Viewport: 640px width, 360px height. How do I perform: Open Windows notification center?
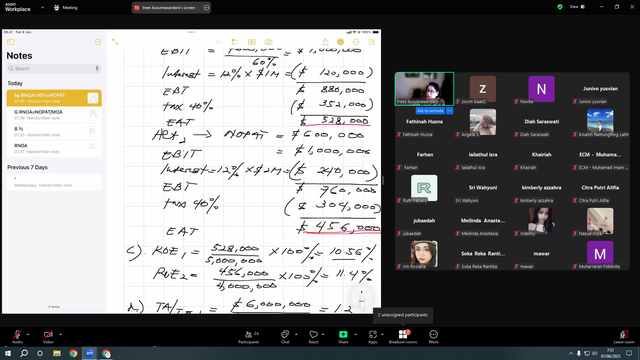pos(629,353)
